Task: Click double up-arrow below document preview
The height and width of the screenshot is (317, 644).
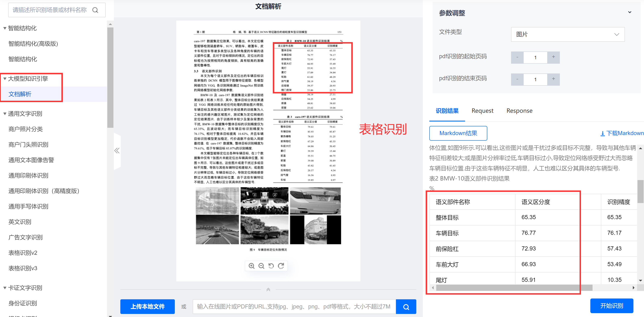Action: coord(268,290)
